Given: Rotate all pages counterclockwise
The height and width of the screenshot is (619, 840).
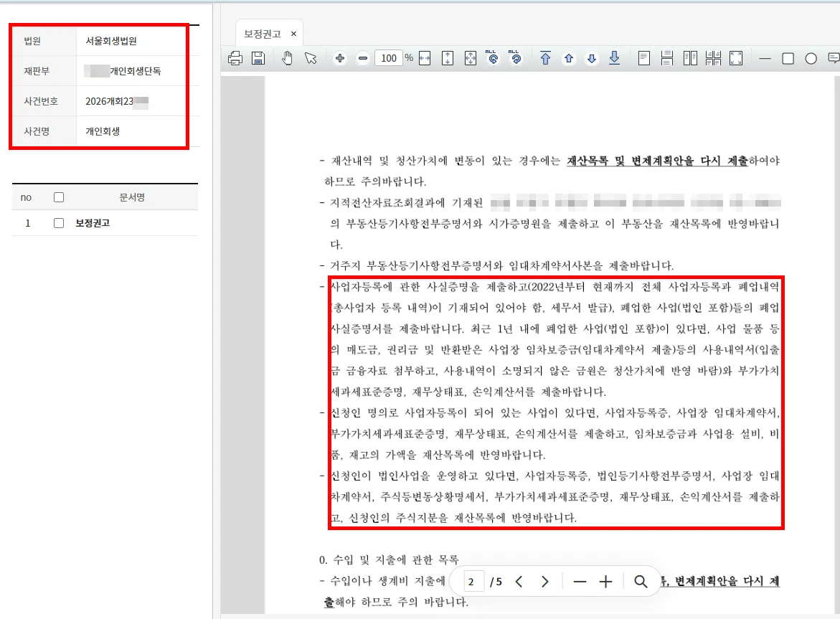Looking at the screenshot, I should click(x=492, y=58).
